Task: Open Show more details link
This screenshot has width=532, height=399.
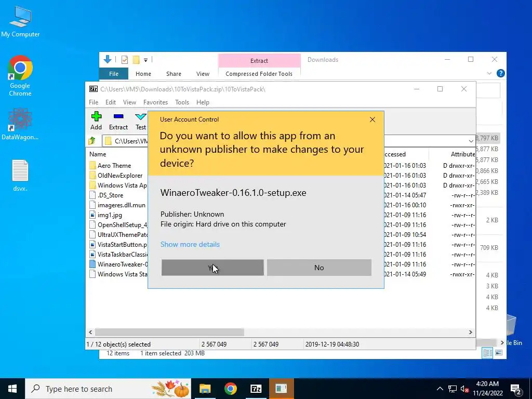Action: [190, 244]
